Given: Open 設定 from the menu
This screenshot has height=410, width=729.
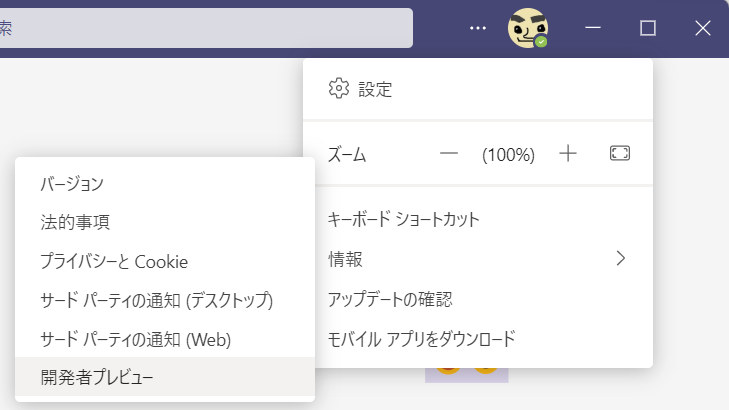Looking at the screenshot, I should click(x=478, y=89).
